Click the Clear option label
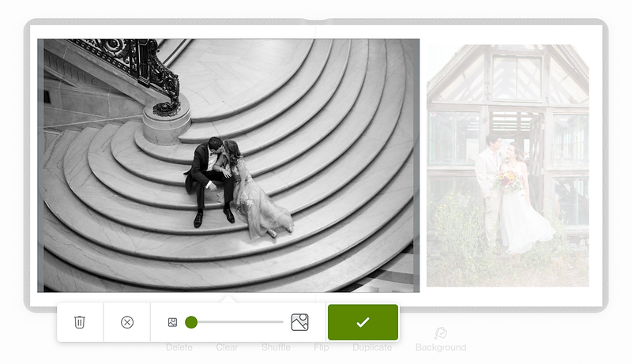 pos(227,347)
